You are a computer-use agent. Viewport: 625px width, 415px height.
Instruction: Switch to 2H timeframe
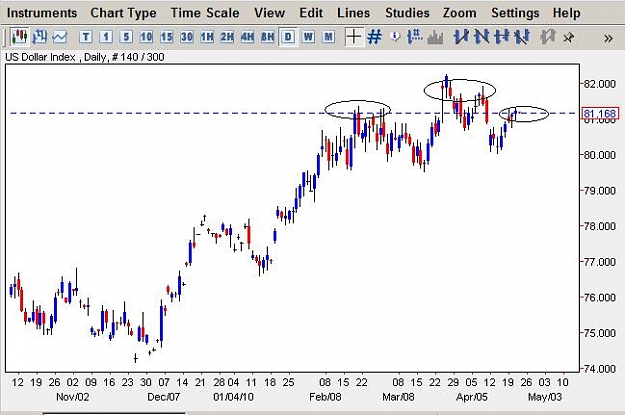pos(227,37)
